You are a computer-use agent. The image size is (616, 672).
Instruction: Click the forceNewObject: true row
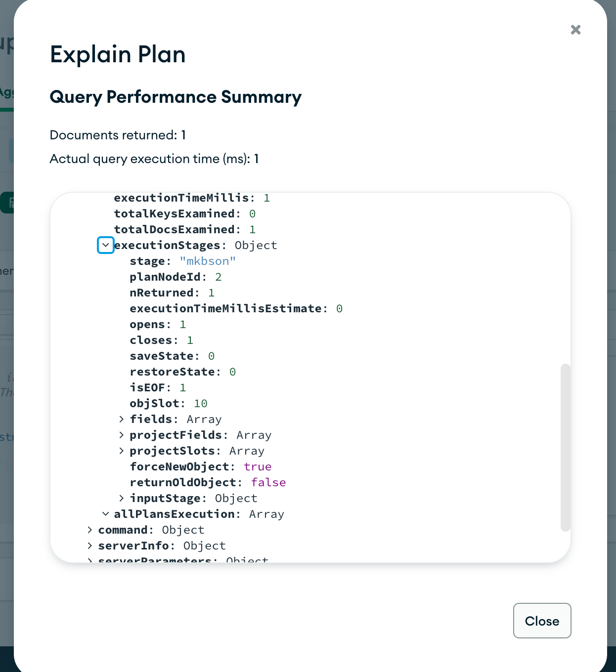point(201,466)
